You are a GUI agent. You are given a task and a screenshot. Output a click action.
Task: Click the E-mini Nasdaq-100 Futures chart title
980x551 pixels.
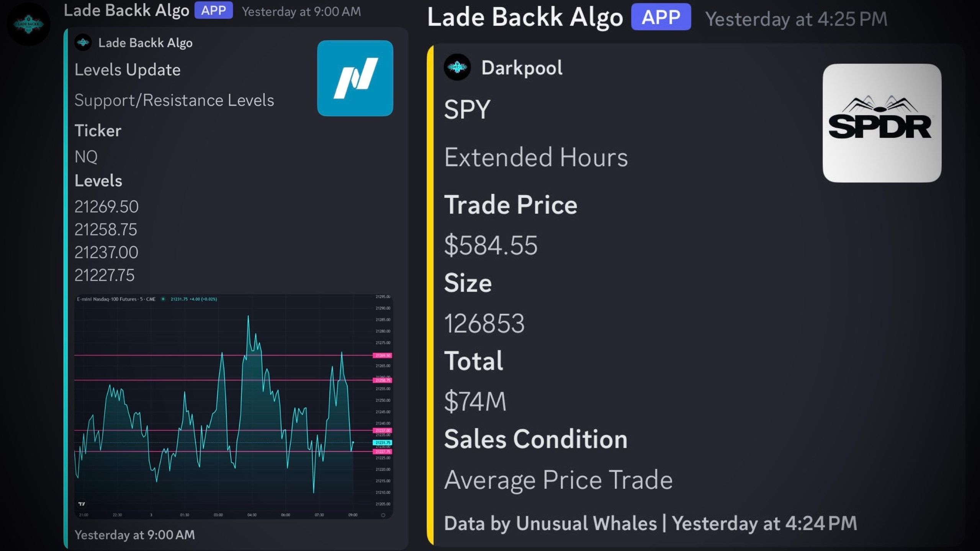(x=116, y=299)
